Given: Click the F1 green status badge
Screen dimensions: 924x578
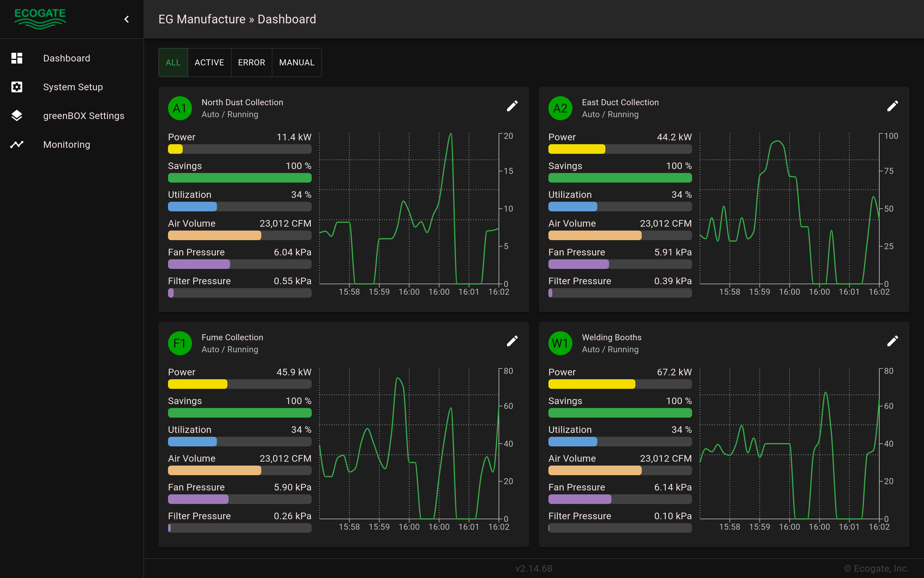Looking at the screenshot, I should 180,343.
